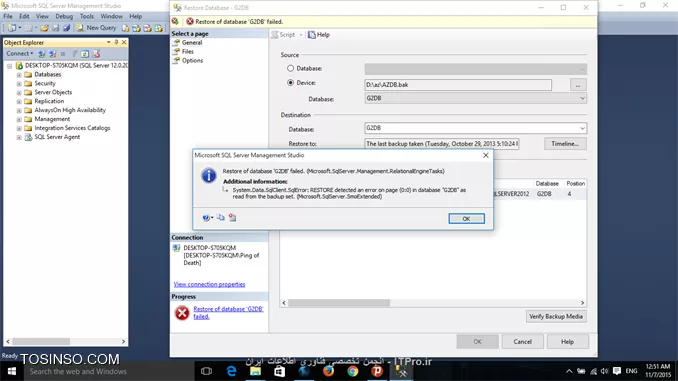Copy the error message text icon
This screenshot has height=381, width=678.
pyautogui.click(x=221, y=217)
